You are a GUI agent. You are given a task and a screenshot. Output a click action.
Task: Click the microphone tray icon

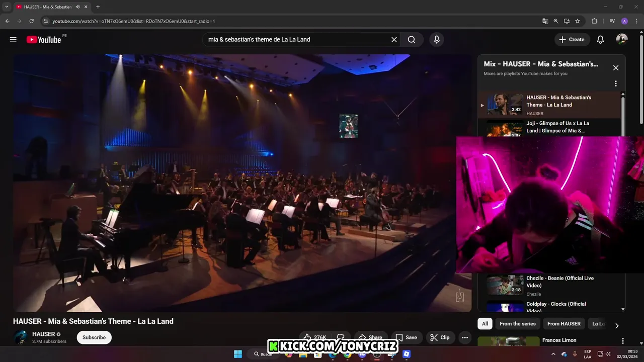click(x=575, y=354)
